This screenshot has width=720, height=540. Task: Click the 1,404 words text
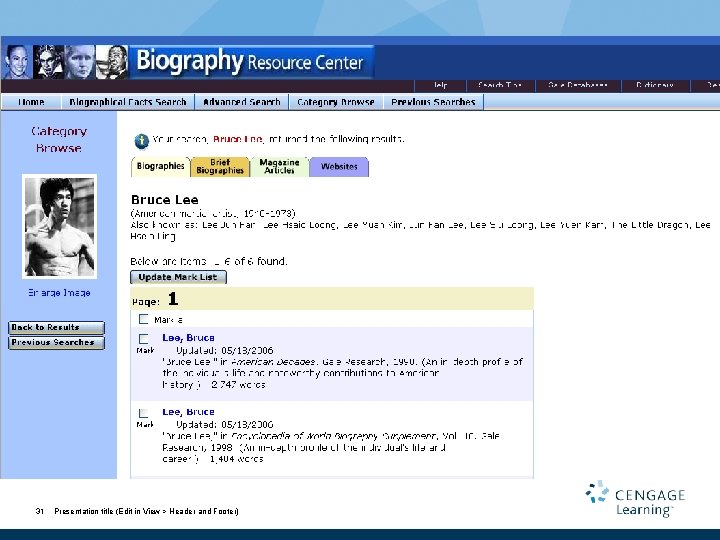[236, 459]
